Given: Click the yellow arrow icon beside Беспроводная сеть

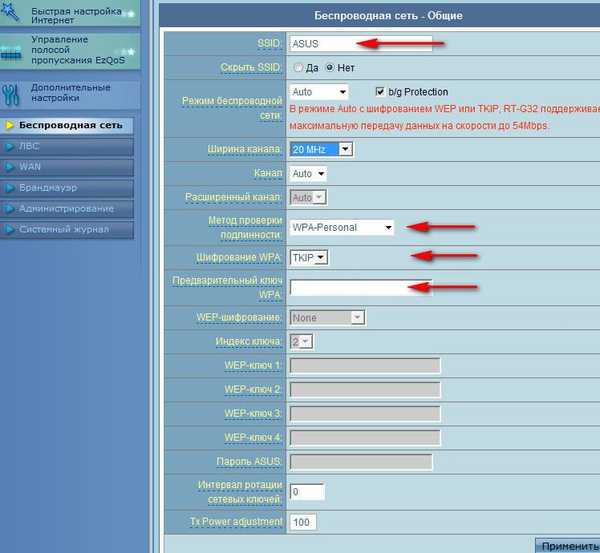Looking at the screenshot, I should pos(10,125).
